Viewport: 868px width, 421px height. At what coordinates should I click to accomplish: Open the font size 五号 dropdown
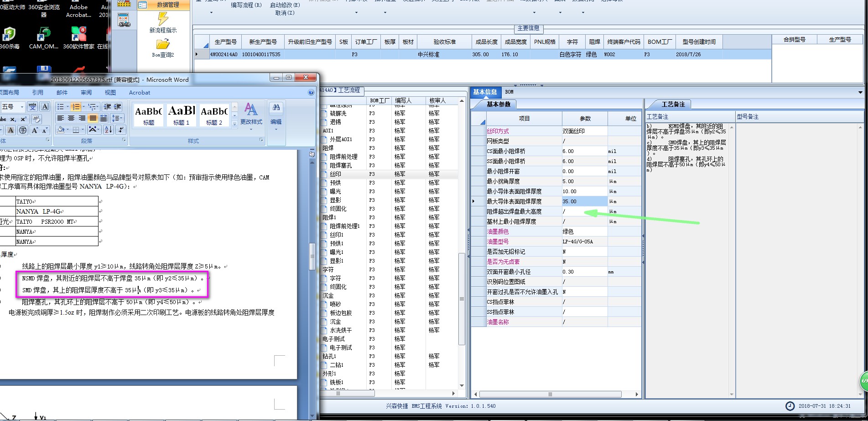pyautogui.click(x=22, y=107)
